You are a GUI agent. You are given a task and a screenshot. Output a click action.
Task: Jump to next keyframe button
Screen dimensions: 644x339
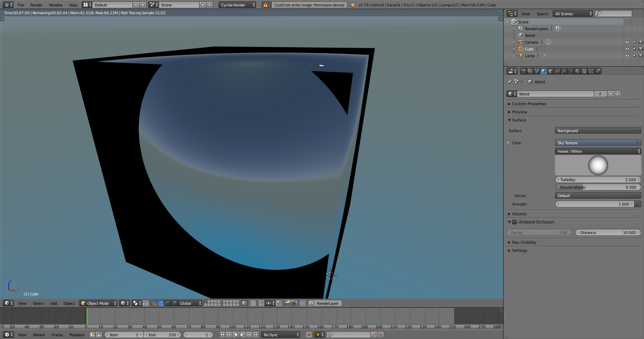(x=249, y=335)
